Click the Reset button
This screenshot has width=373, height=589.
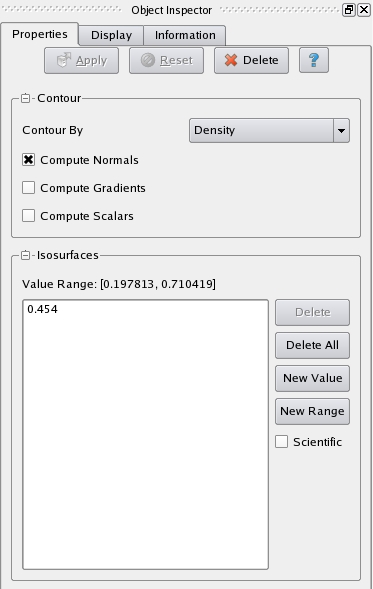[166, 60]
